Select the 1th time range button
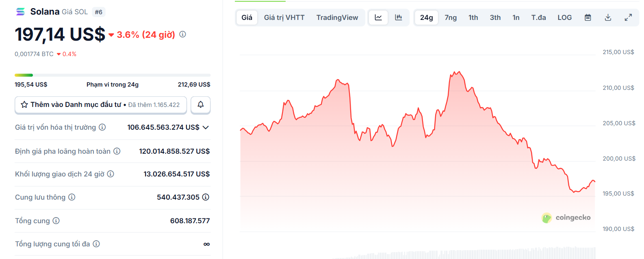Screen dimensions: 644x259 tap(473, 17)
